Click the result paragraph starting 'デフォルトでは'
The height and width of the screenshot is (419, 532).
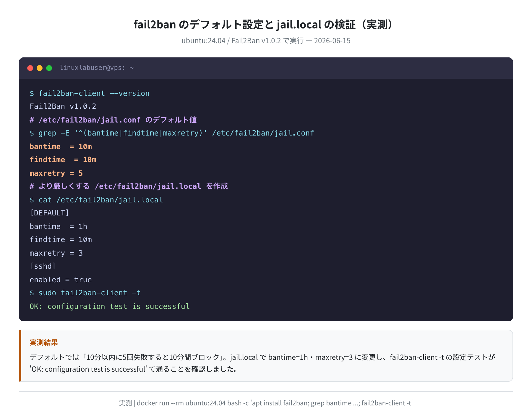point(262,363)
